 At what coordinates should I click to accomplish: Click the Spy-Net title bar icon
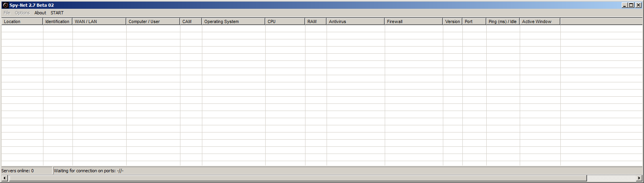pyautogui.click(x=6, y=5)
